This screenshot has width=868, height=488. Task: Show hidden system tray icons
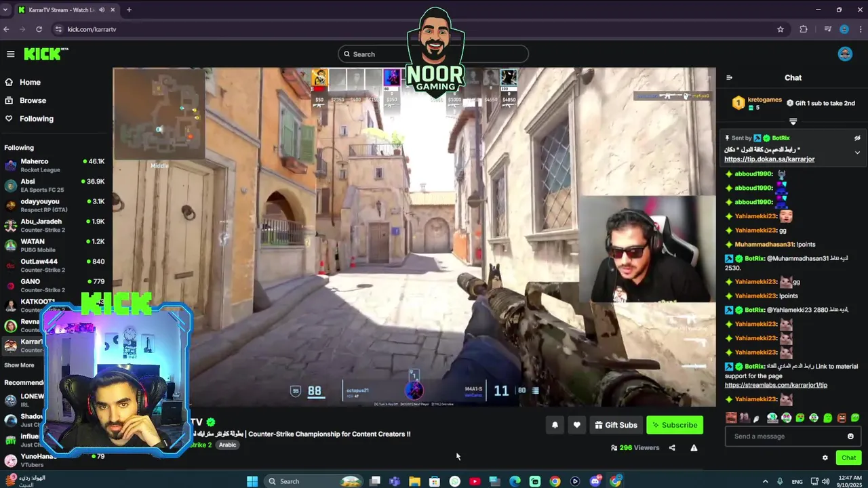[766, 481]
